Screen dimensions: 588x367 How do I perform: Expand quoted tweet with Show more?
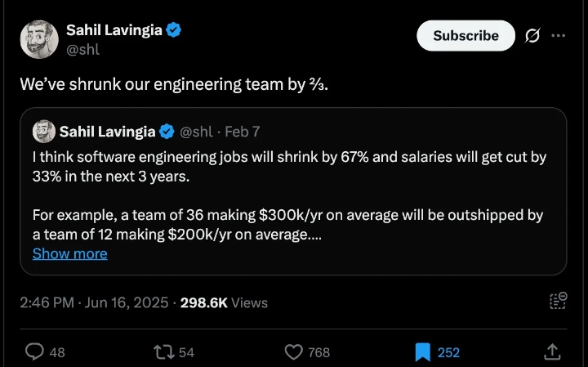coord(69,253)
